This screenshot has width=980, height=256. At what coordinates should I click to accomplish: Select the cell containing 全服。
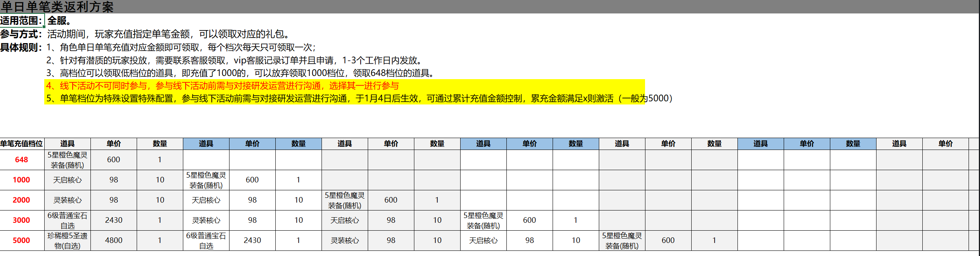point(59,21)
